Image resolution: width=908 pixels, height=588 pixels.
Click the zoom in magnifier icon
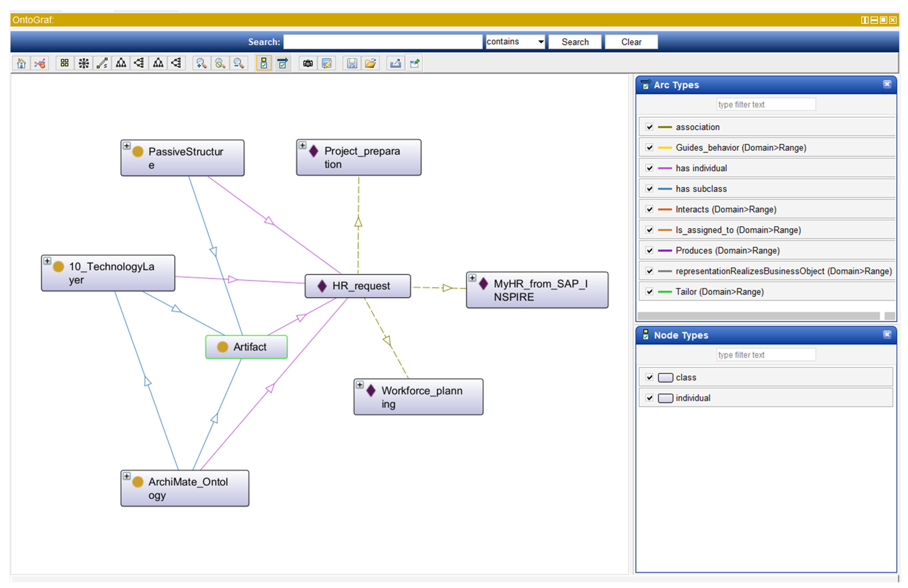click(x=201, y=63)
